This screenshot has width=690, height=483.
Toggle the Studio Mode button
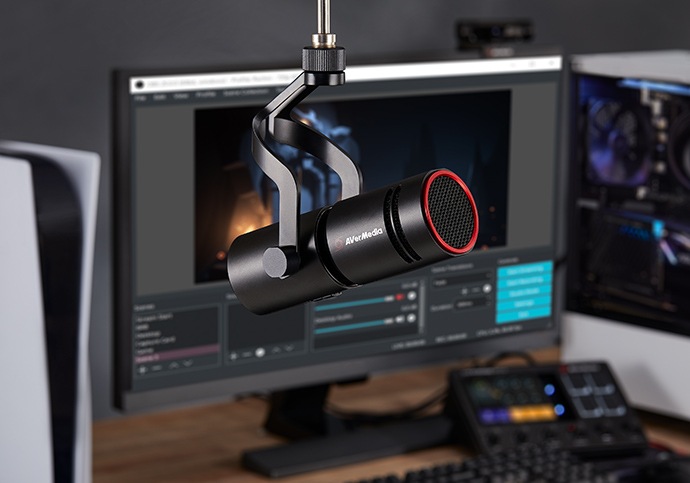click(524, 292)
